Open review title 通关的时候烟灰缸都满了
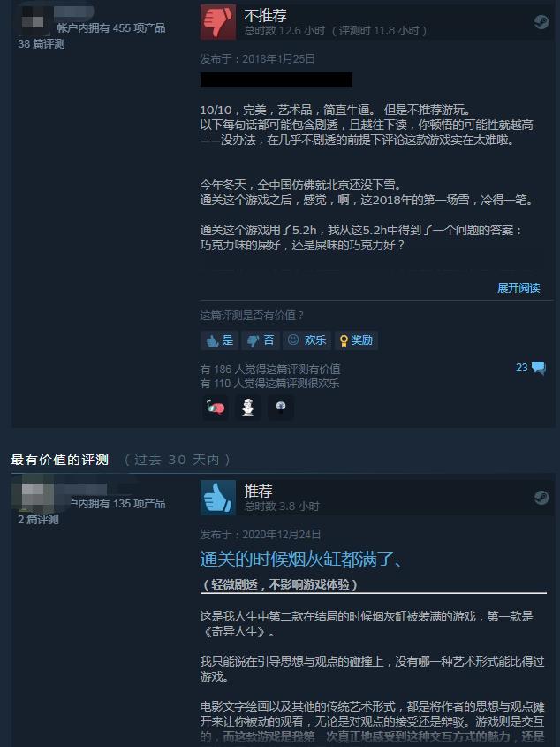The height and width of the screenshot is (747, 560). [x=301, y=559]
